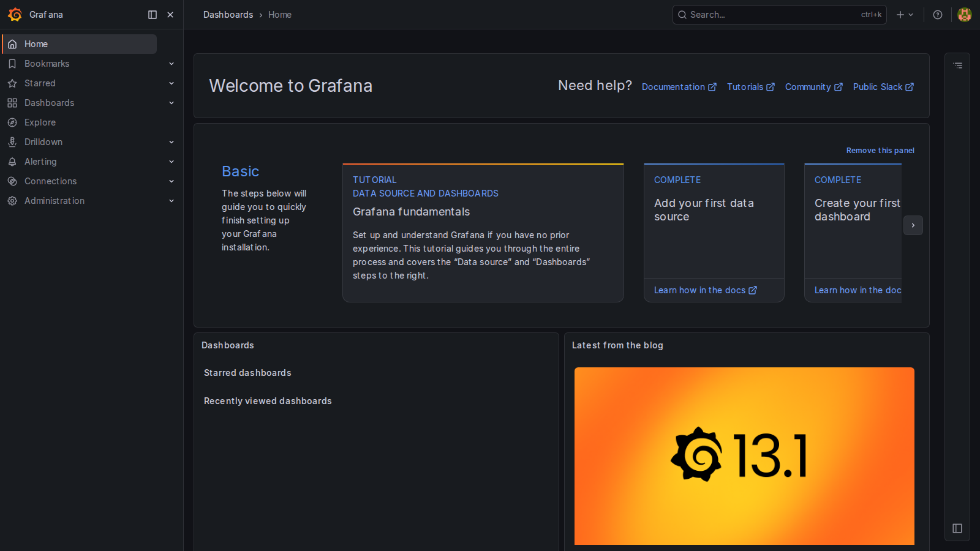Open the New dropdown arrow beside plus
This screenshot has width=980, height=551.
[911, 15]
